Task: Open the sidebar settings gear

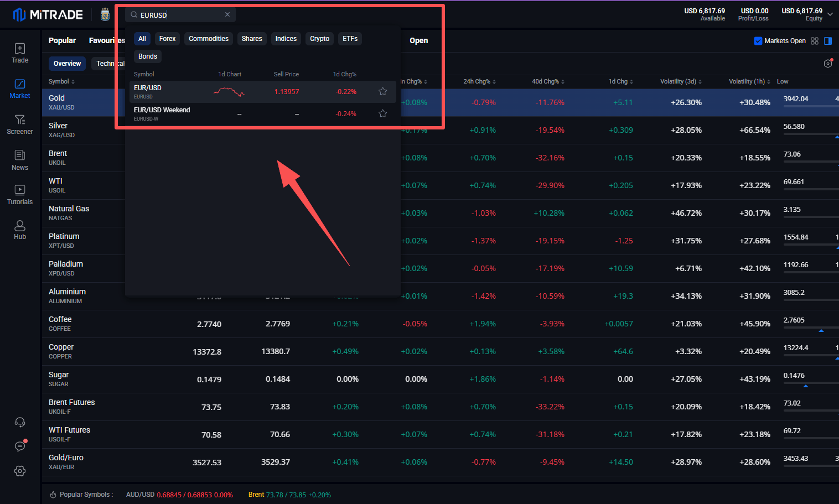Action: pyautogui.click(x=20, y=471)
